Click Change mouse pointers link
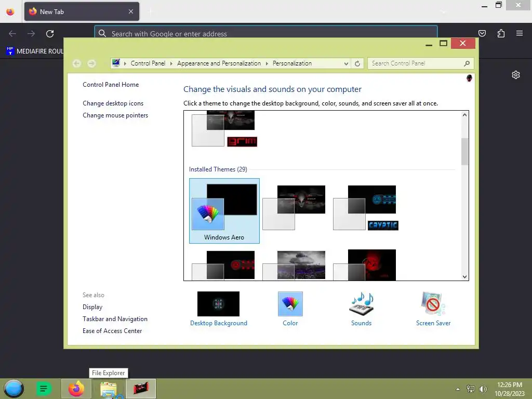 tap(115, 115)
